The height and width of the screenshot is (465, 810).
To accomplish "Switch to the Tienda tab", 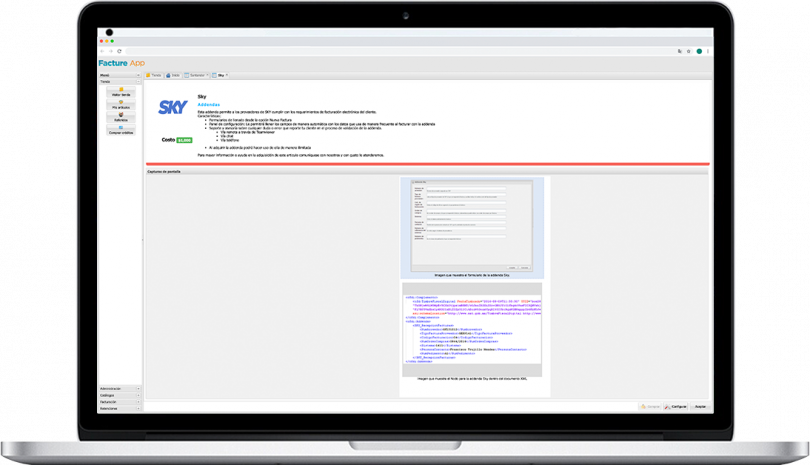I will (154, 75).
